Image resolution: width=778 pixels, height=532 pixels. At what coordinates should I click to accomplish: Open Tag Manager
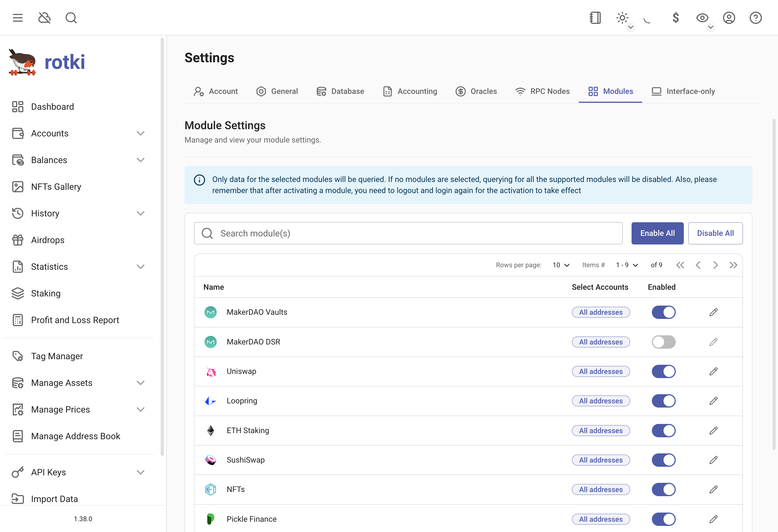(x=79, y=356)
